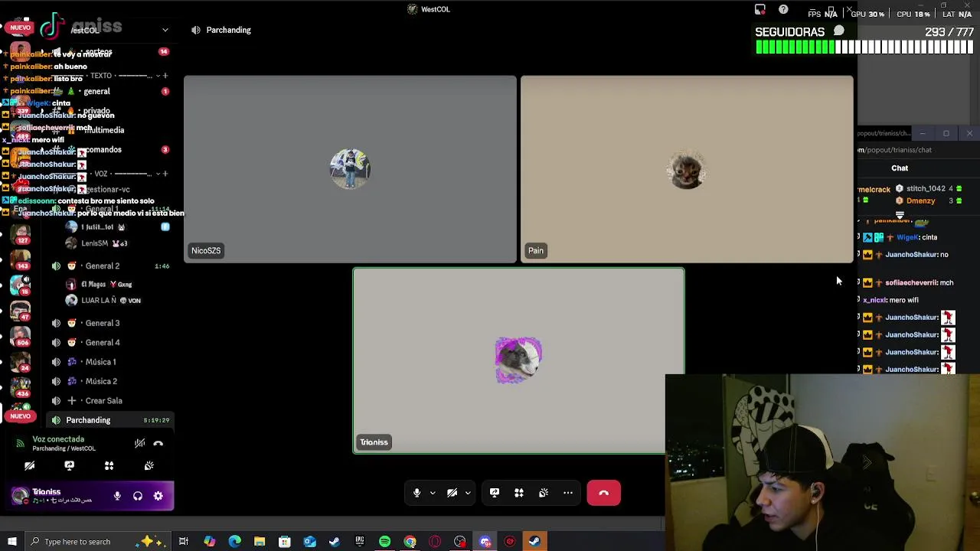Open microphone options arrow in call bar
Viewport: 980px width, 551px height.
[433, 493]
